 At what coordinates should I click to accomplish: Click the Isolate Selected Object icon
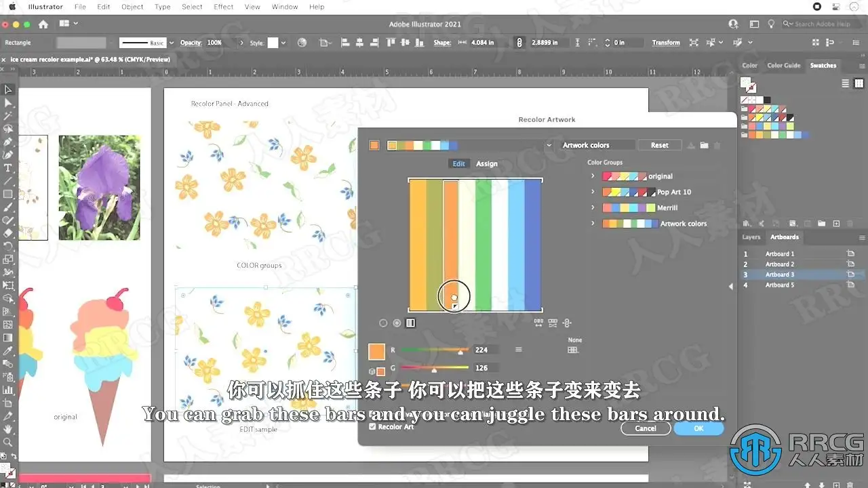click(694, 43)
